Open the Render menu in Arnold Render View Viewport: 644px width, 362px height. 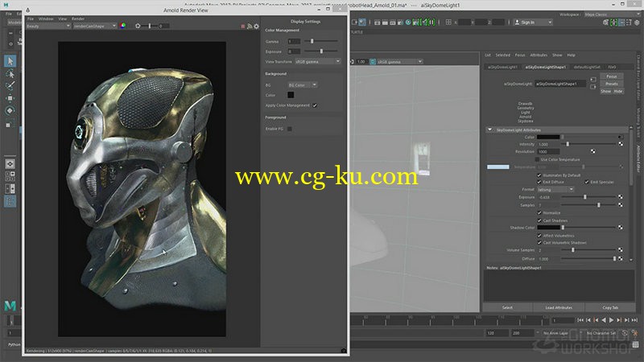(78, 19)
